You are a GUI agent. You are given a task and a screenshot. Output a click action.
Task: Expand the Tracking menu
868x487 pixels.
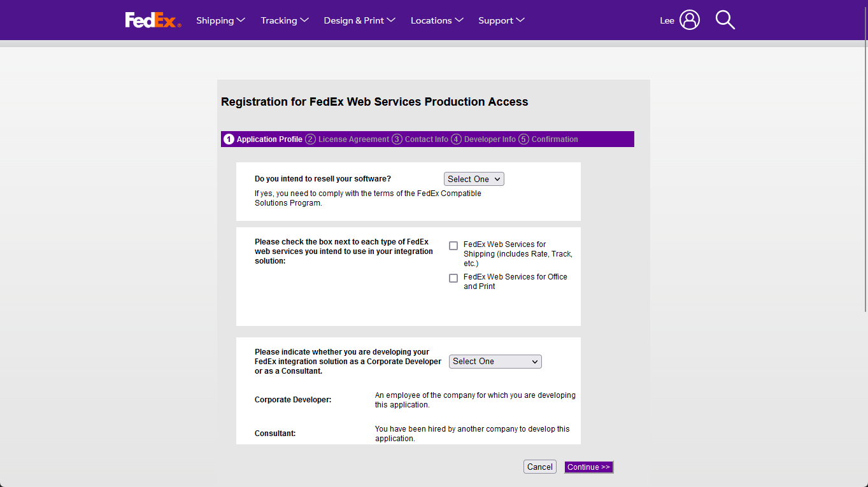[285, 20]
